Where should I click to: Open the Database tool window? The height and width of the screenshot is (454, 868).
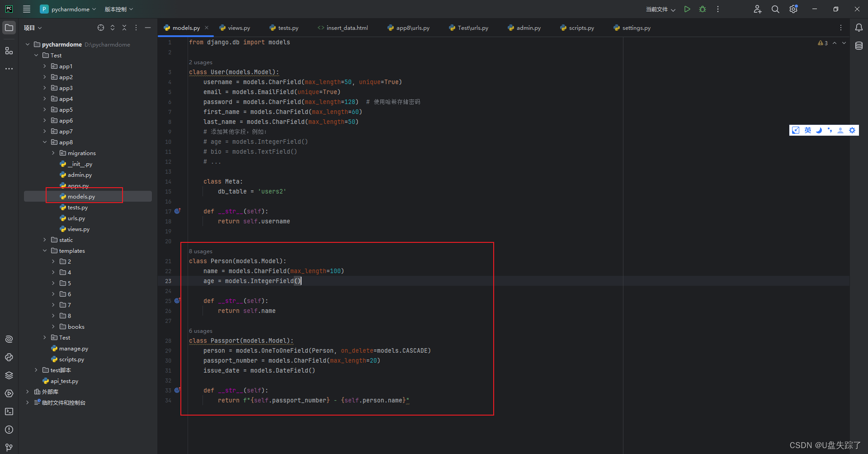pyautogui.click(x=859, y=46)
